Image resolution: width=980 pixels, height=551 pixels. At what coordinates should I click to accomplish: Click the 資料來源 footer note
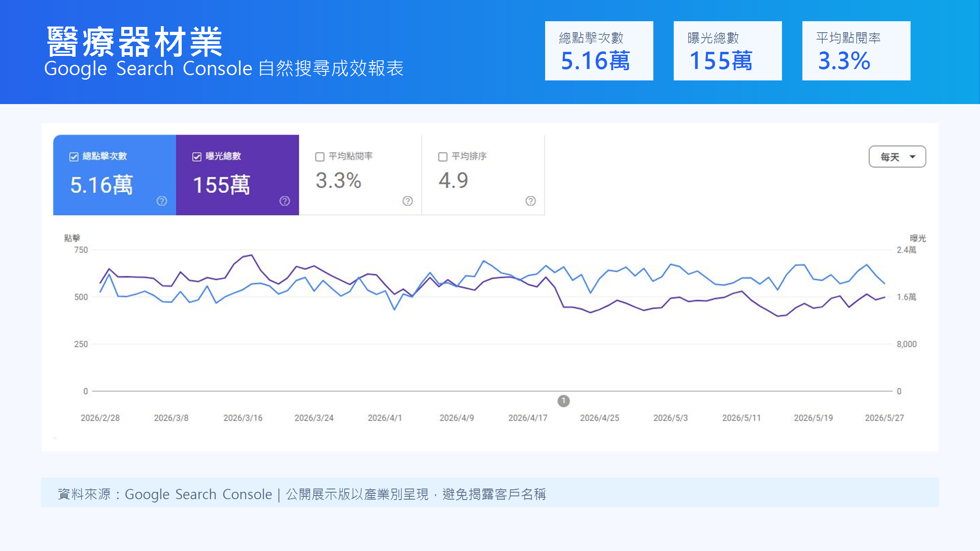tap(302, 494)
